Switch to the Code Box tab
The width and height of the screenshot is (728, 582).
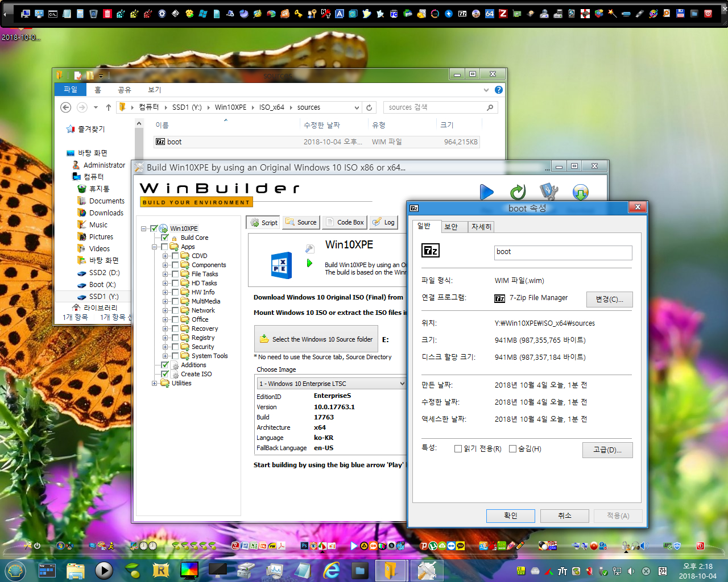[x=345, y=222]
